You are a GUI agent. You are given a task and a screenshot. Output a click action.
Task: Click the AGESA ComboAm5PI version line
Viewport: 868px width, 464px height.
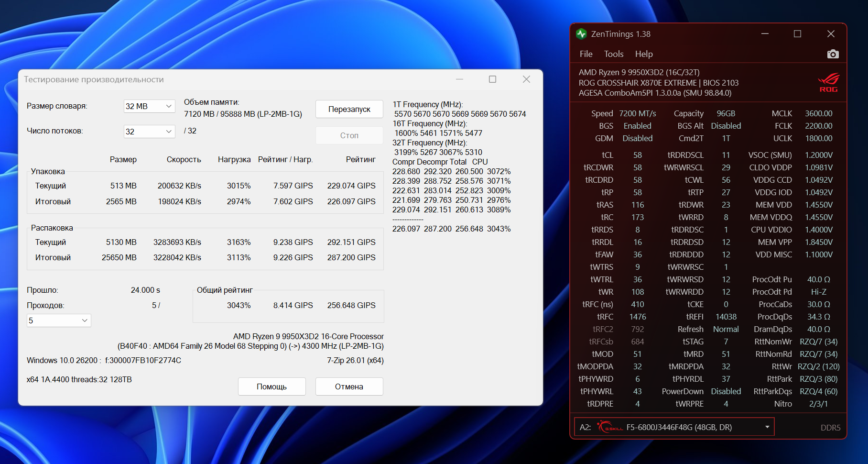tap(655, 93)
